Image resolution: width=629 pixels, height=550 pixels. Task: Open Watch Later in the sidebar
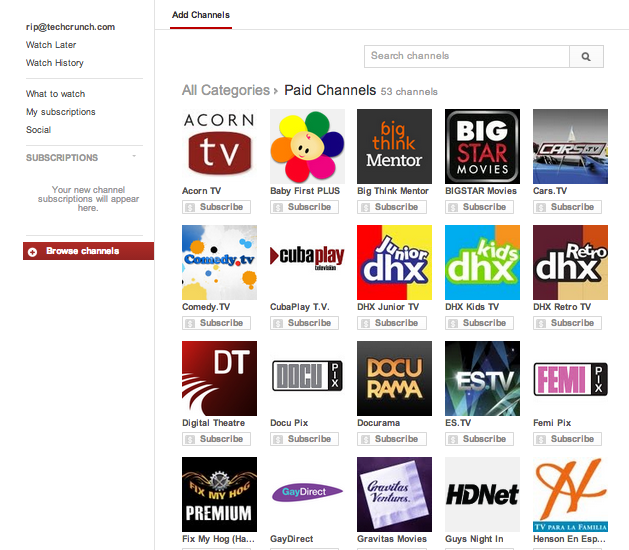click(51, 45)
